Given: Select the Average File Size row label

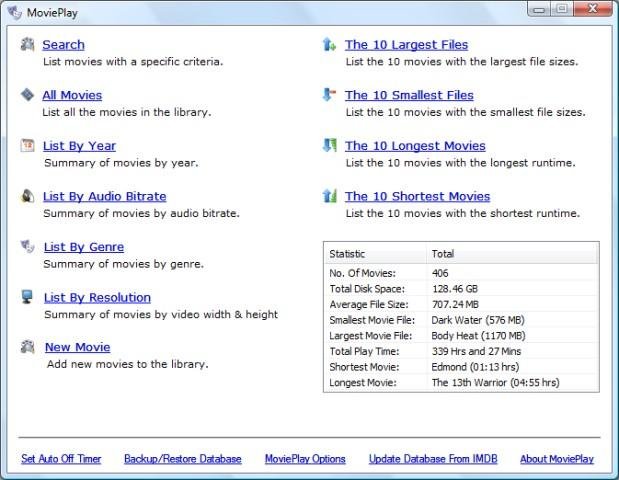Looking at the screenshot, I should point(369,304).
